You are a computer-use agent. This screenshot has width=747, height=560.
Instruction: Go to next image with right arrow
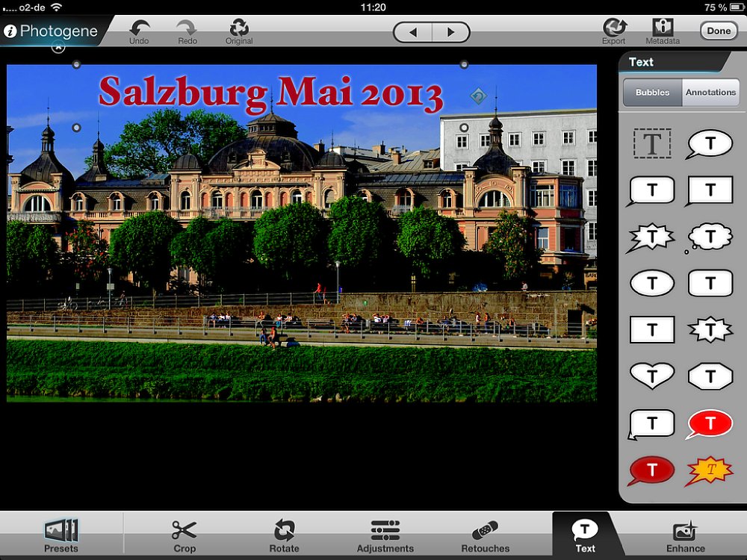pyautogui.click(x=450, y=32)
